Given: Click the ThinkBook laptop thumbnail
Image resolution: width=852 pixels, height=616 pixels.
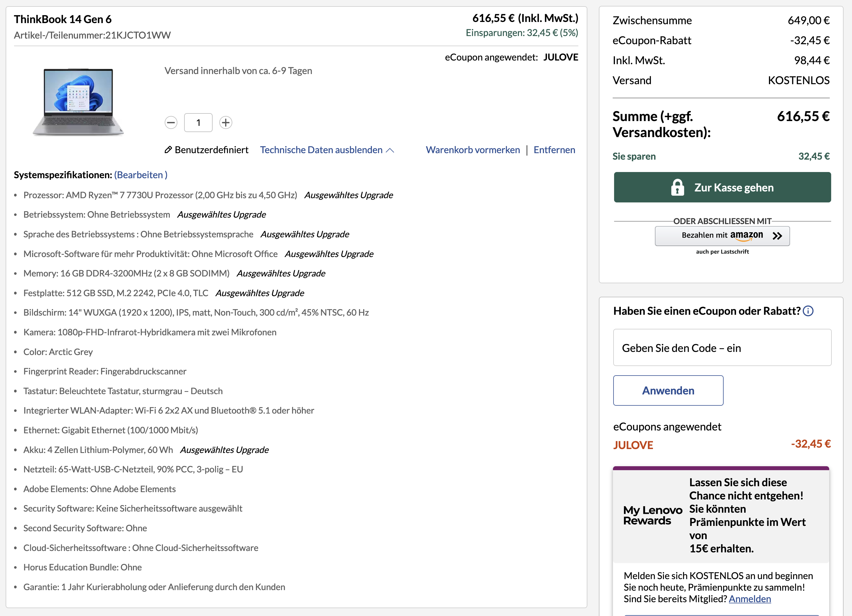Looking at the screenshot, I should coord(78,101).
